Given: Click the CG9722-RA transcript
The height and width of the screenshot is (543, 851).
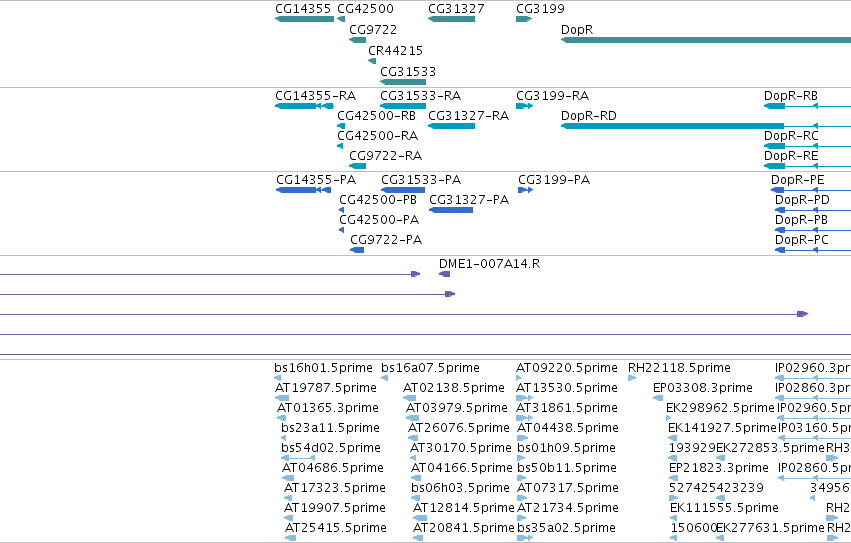Looking at the screenshot, I should 358,166.
